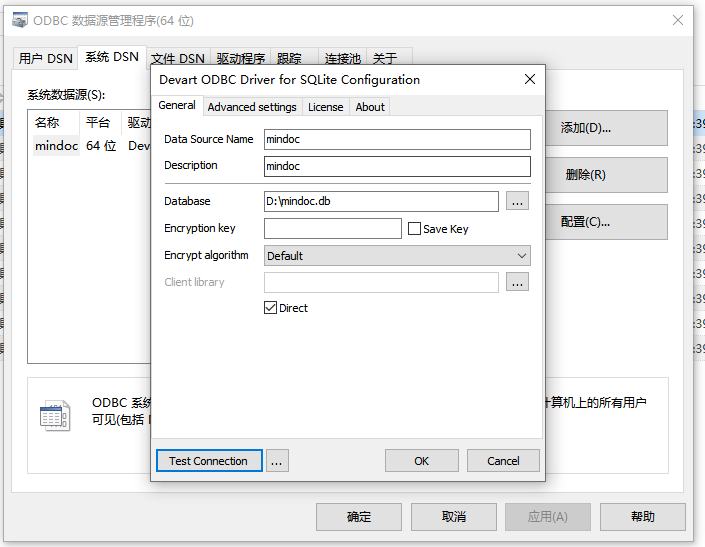Select the 用户 DSN tab

(45, 58)
